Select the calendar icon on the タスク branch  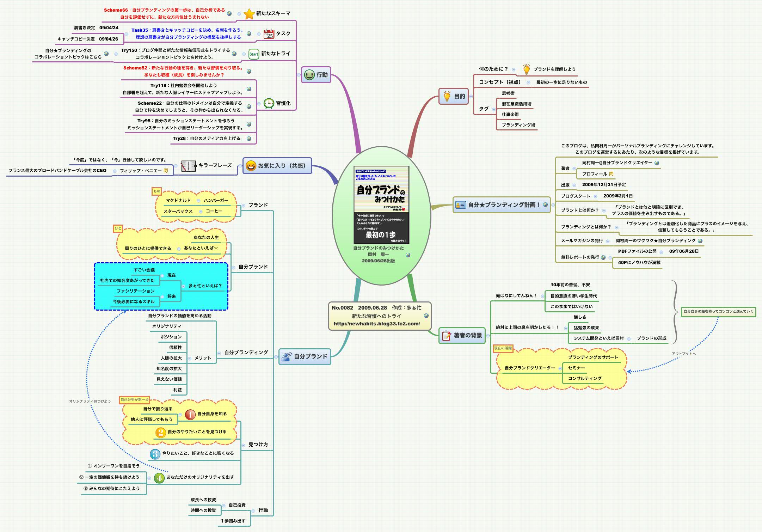(x=269, y=33)
